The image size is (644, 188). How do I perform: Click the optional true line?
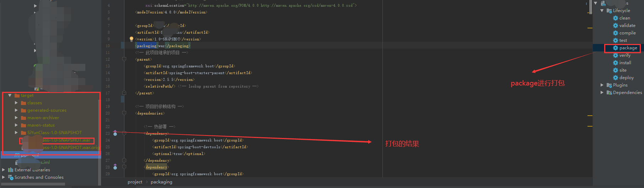pos(179,154)
